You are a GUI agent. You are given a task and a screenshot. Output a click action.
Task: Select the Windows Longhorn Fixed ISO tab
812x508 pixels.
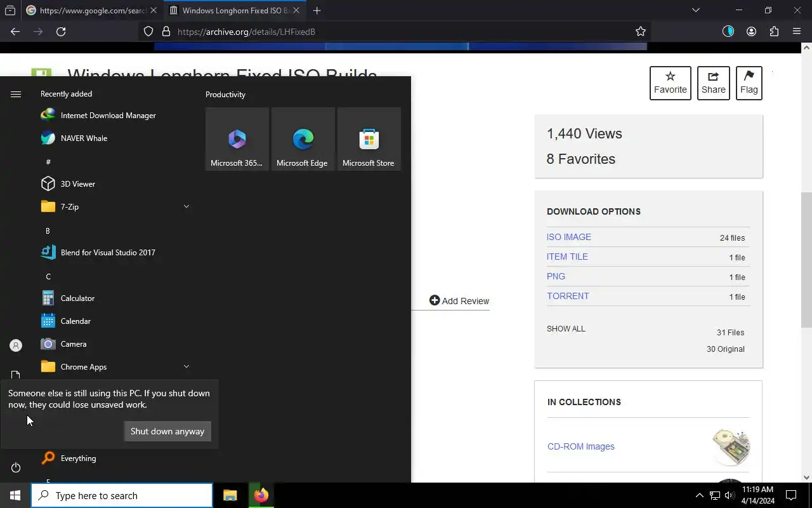pyautogui.click(x=234, y=10)
